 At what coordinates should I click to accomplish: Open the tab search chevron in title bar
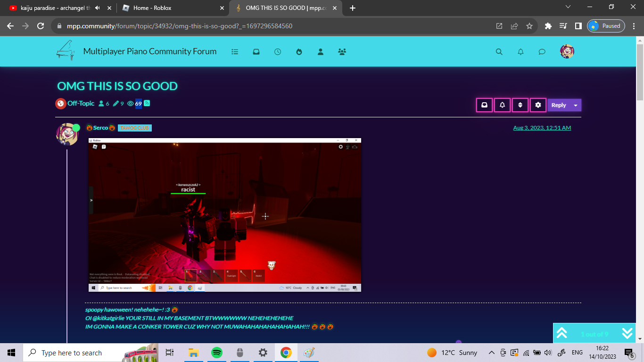coord(568,7)
